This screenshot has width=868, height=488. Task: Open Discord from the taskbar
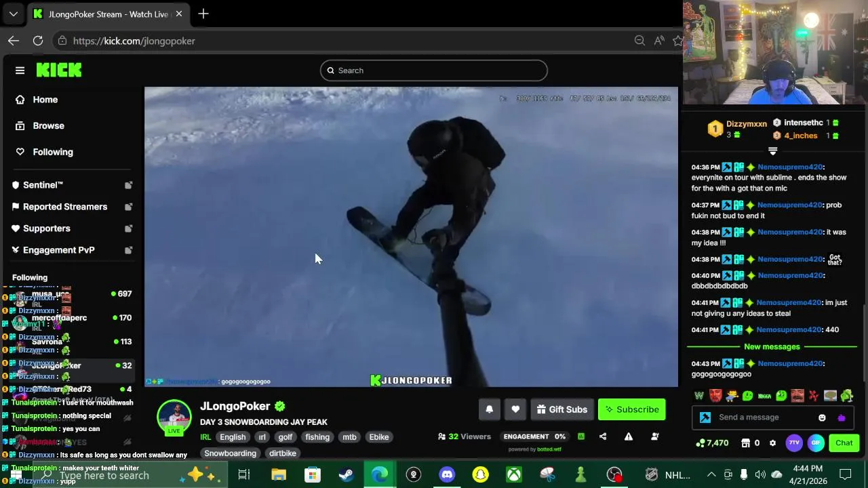pos(447,475)
